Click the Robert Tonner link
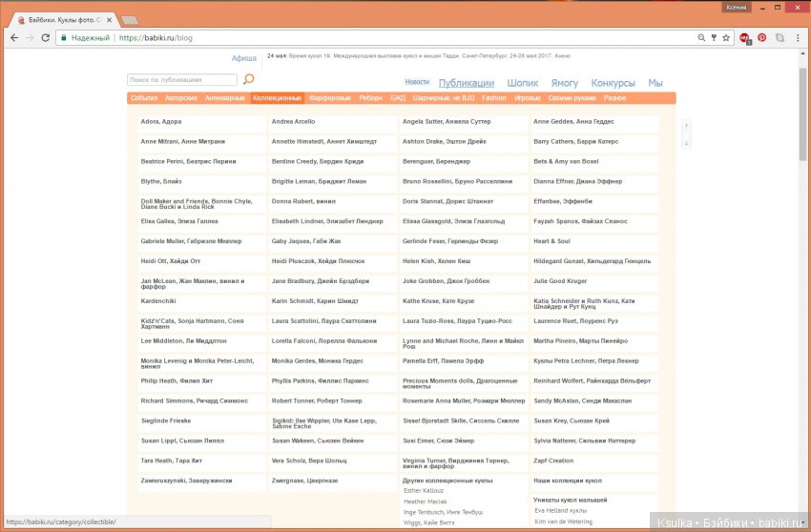 tap(309, 401)
